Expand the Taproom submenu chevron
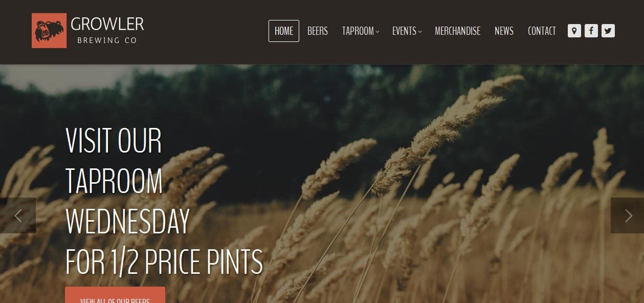 pos(377,32)
